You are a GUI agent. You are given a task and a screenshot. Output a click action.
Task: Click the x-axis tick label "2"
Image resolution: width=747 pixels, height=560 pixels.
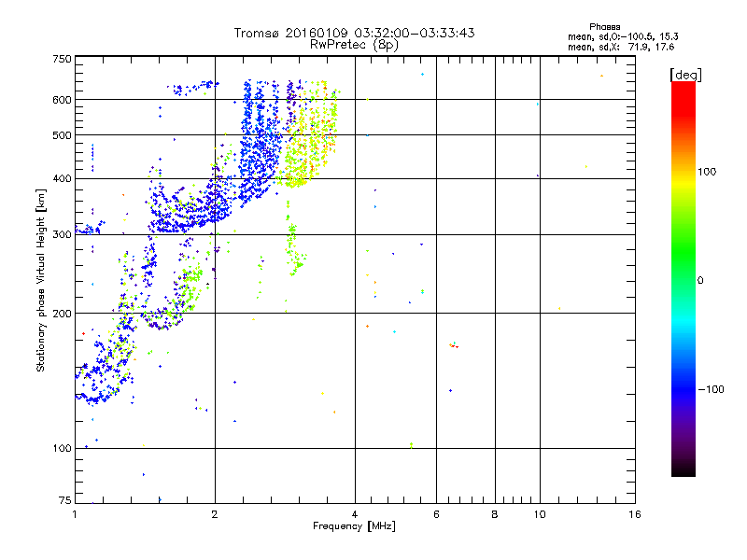pyautogui.click(x=215, y=514)
